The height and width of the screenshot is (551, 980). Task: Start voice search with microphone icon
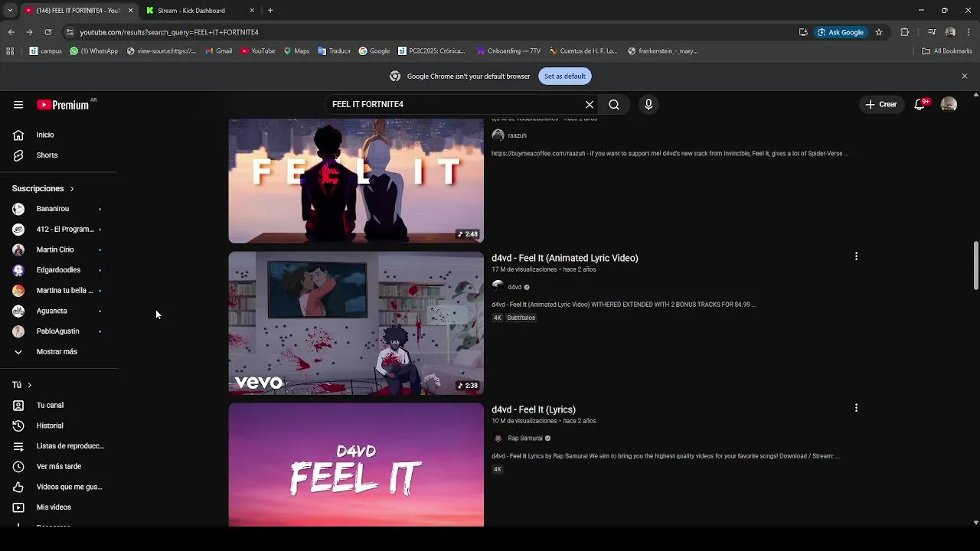pos(648,105)
